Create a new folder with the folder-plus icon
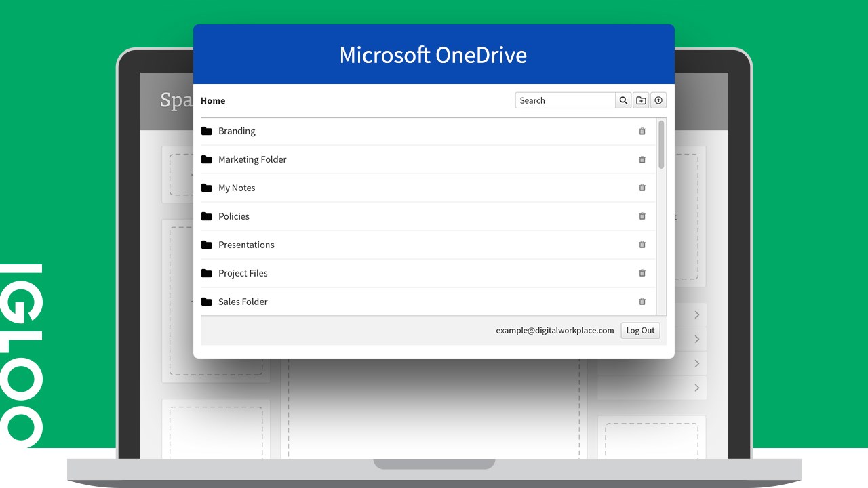 pyautogui.click(x=641, y=100)
